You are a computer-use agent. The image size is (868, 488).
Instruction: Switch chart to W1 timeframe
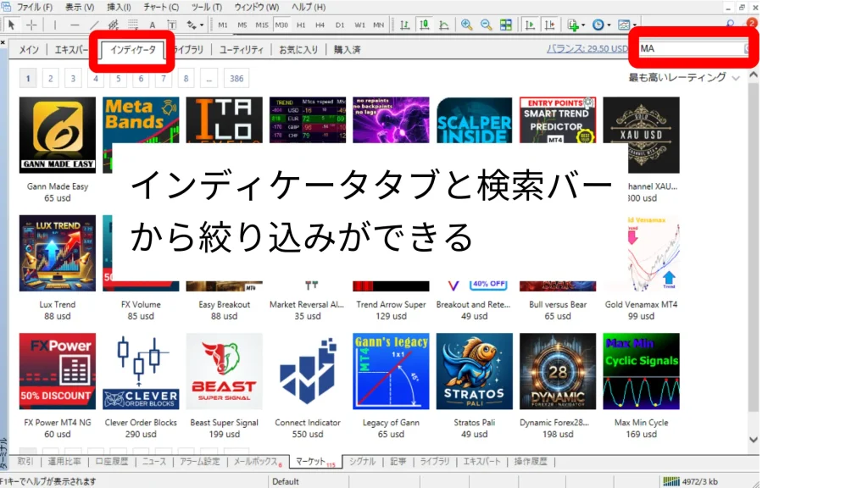[x=359, y=25]
